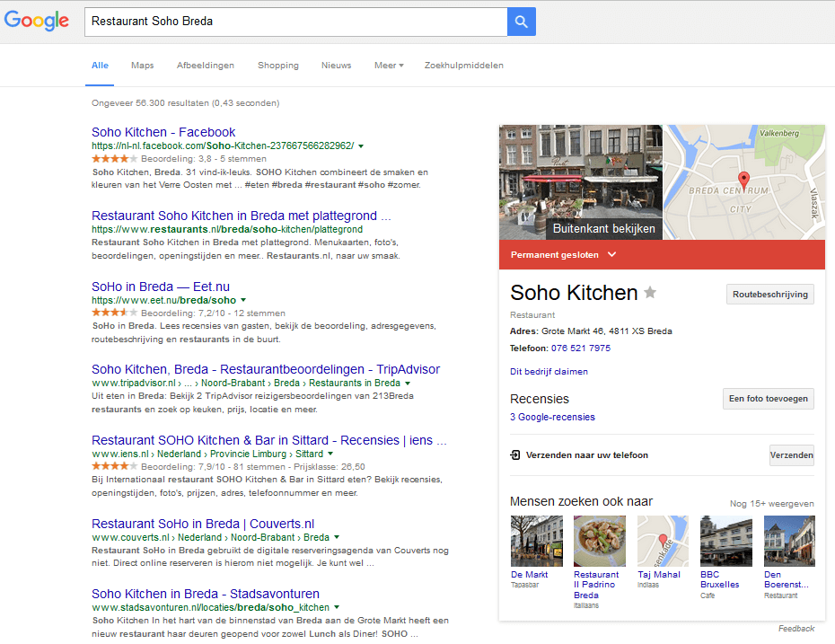Viewport: 835px width, 644px height.
Task: Switch to the Afbeeldingen tab
Action: [206, 66]
